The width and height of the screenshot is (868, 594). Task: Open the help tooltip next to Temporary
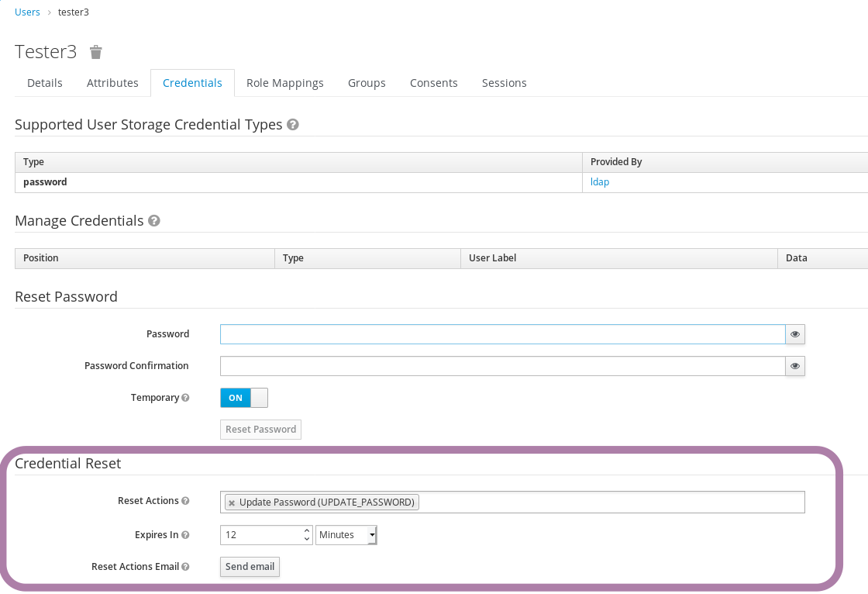pos(185,397)
